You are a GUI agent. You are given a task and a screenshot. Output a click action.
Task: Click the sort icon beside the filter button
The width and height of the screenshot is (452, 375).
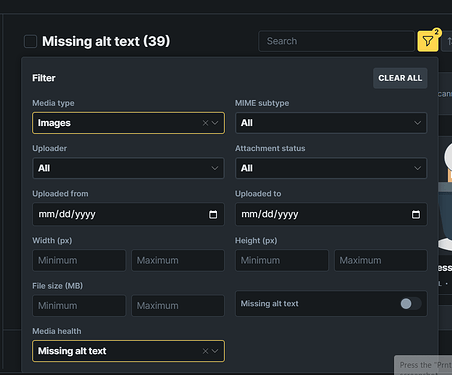pos(448,41)
